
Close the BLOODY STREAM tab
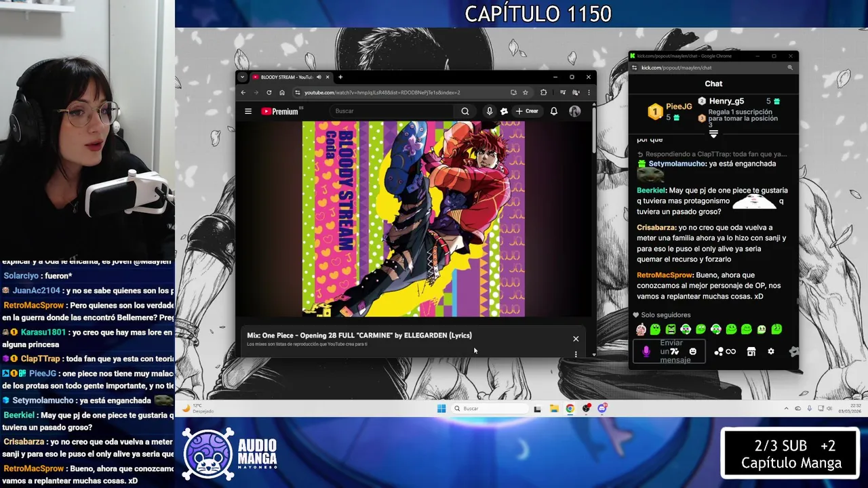328,77
